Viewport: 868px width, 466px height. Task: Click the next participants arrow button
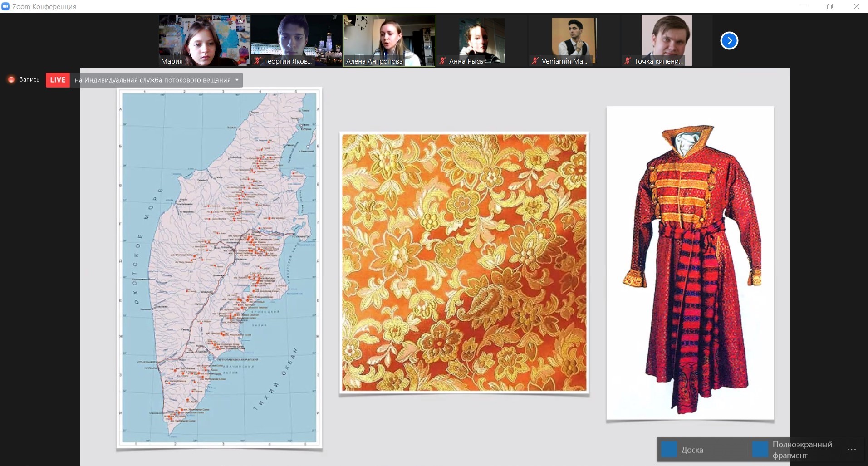(x=729, y=41)
